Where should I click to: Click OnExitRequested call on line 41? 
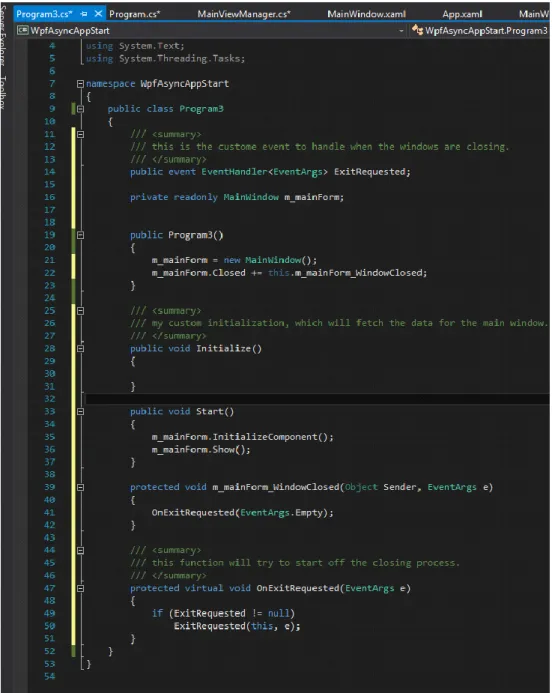(193, 513)
